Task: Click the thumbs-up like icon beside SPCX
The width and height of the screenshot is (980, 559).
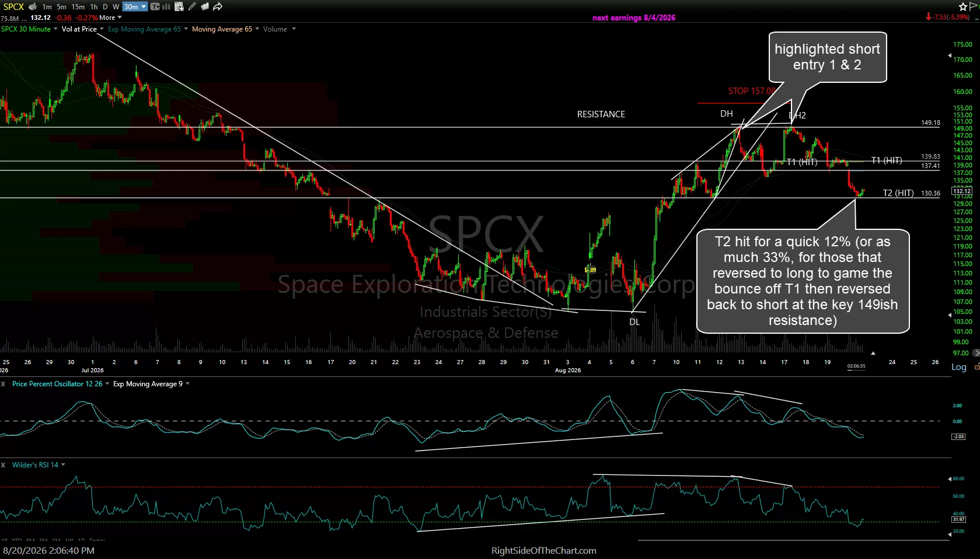Action: [x=33, y=6]
